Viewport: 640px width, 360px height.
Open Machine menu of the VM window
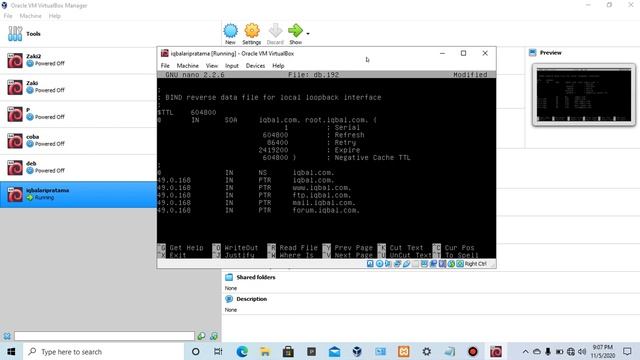click(x=187, y=66)
